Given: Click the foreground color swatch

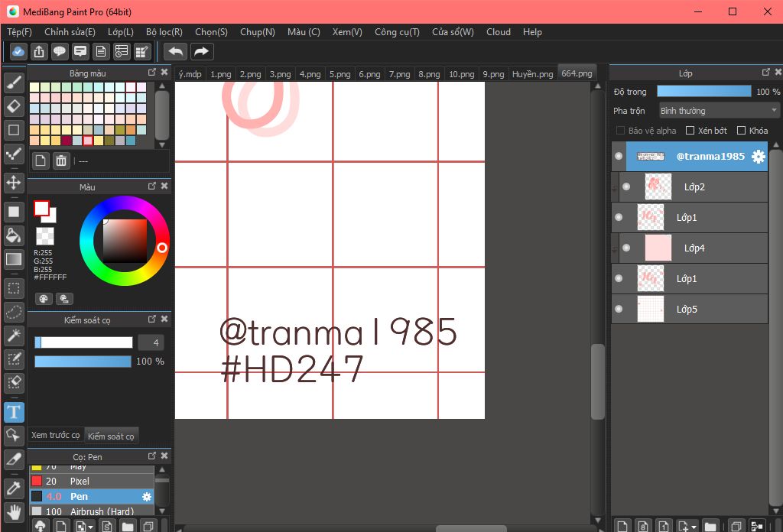Looking at the screenshot, I should point(41,209).
